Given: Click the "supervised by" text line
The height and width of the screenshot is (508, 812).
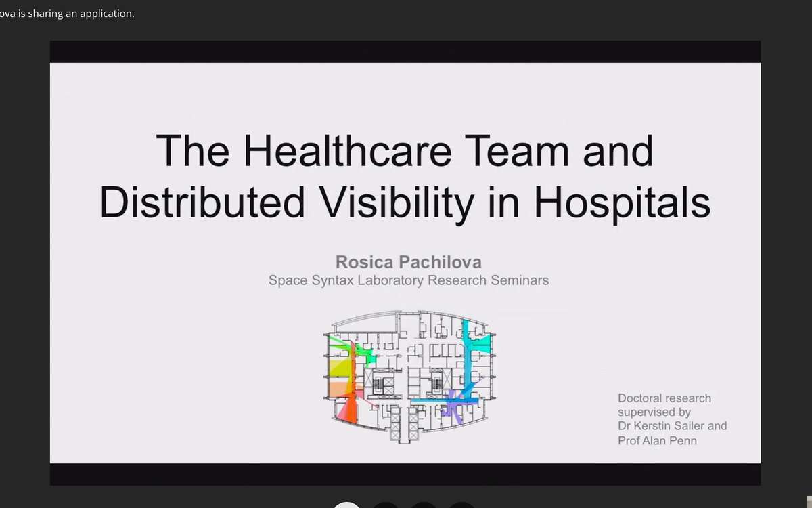Looking at the screenshot, I should tap(654, 412).
